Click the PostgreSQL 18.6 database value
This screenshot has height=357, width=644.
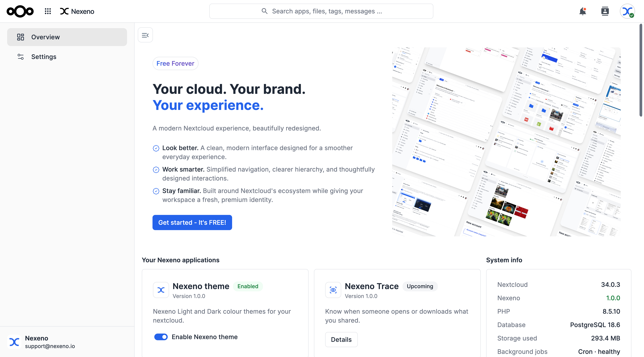(595, 325)
